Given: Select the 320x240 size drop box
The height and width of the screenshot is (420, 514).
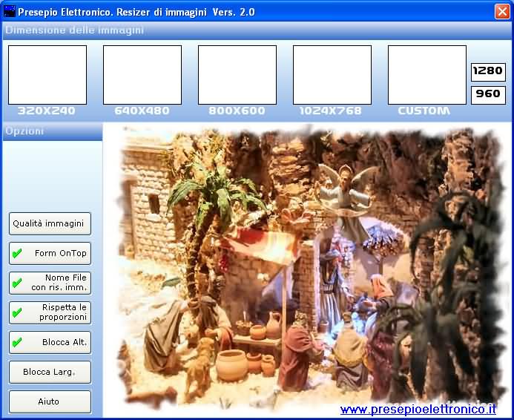Looking at the screenshot, I should 47,75.
